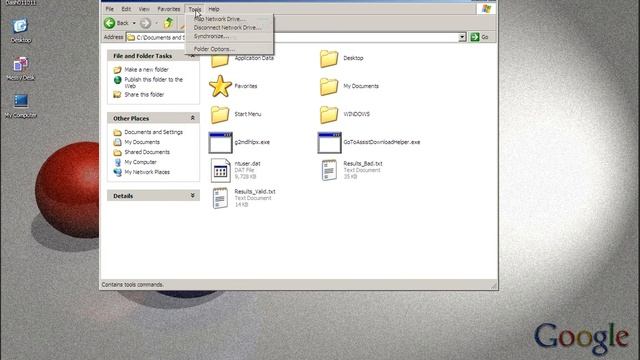Image resolution: width=640 pixels, height=360 pixels.
Task: Select the GoToAssistDownloadHelper.exe file icon
Action: pyautogui.click(x=329, y=142)
